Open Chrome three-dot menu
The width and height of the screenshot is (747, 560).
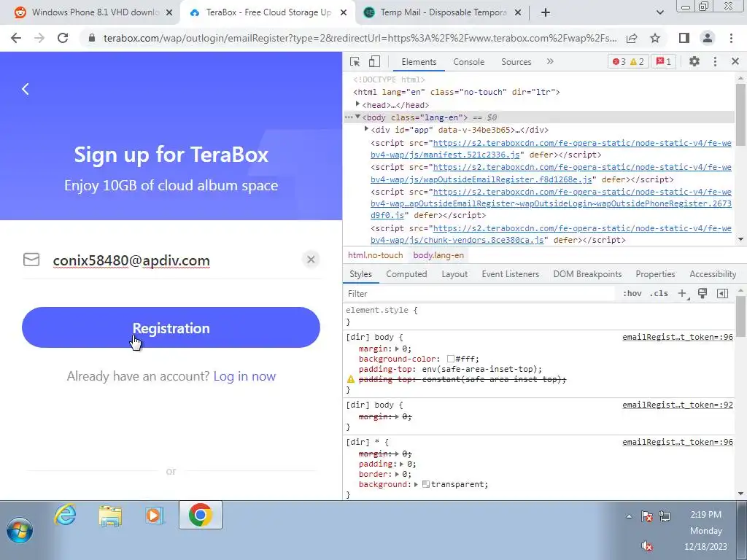click(731, 38)
